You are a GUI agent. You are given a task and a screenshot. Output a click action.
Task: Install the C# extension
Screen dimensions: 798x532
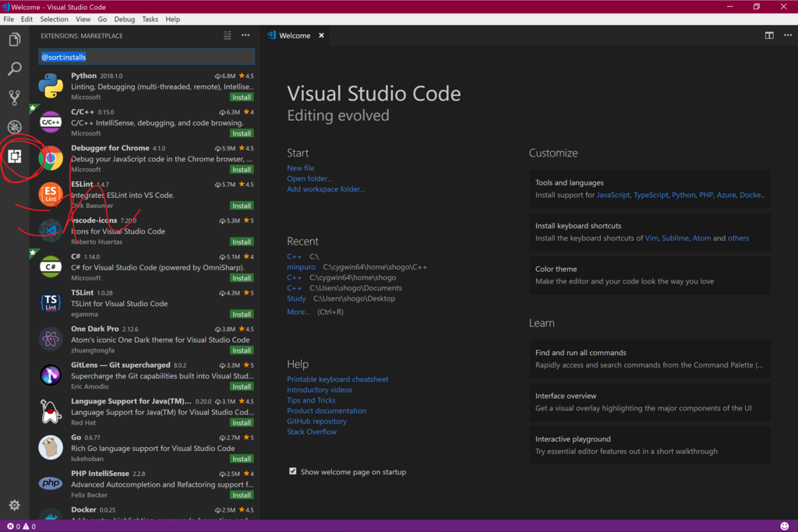tap(242, 278)
